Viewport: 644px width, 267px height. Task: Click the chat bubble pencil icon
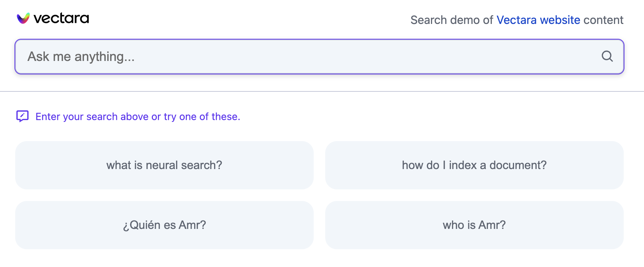(x=22, y=116)
